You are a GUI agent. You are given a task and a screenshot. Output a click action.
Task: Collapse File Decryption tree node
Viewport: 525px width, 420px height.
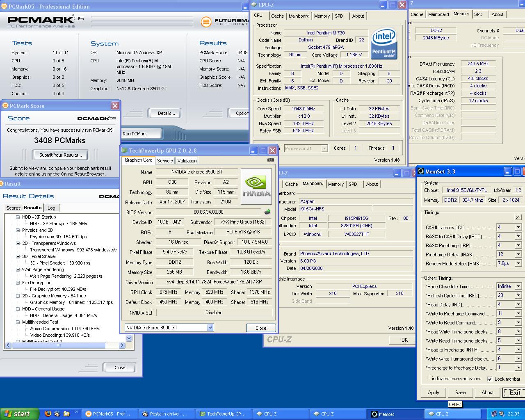pos(18,283)
